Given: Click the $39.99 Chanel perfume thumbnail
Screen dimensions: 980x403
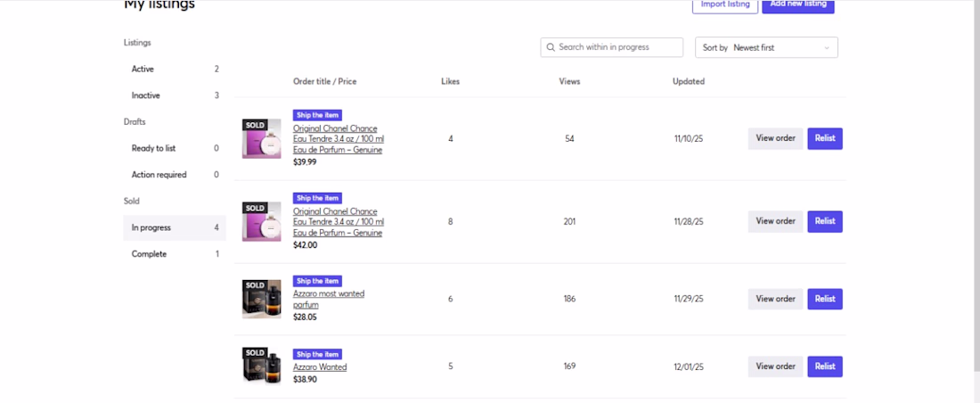Looking at the screenshot, I should coord(261,138).
